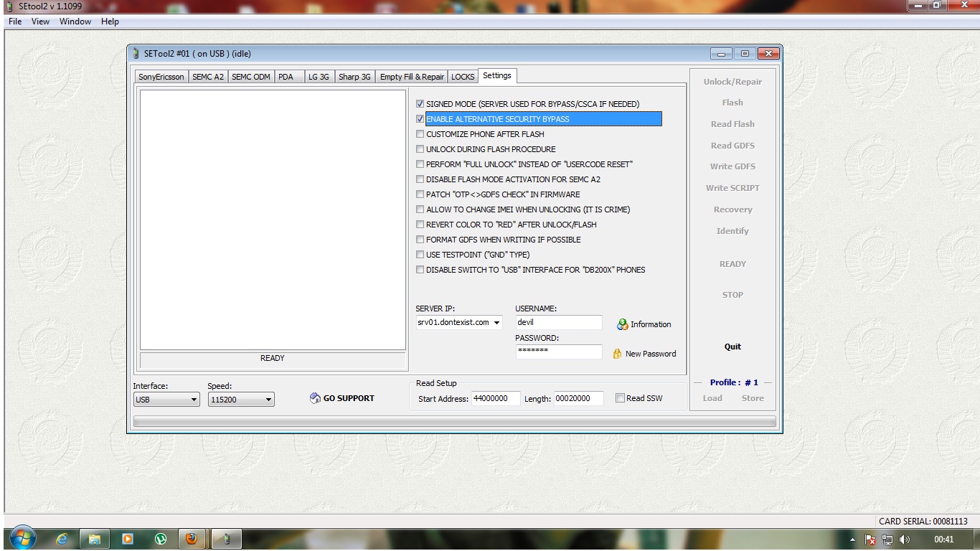Check ALLOW TO CHANGE IMEI WHEN UNLOCKING

point(420,209)
